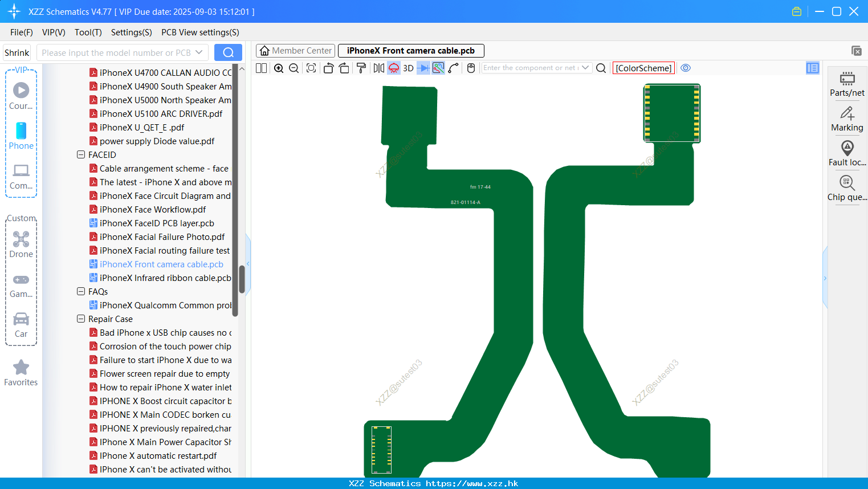Open the File(F) menu
The height and width of the screenshot is (489, 868).
click(22, 32)
